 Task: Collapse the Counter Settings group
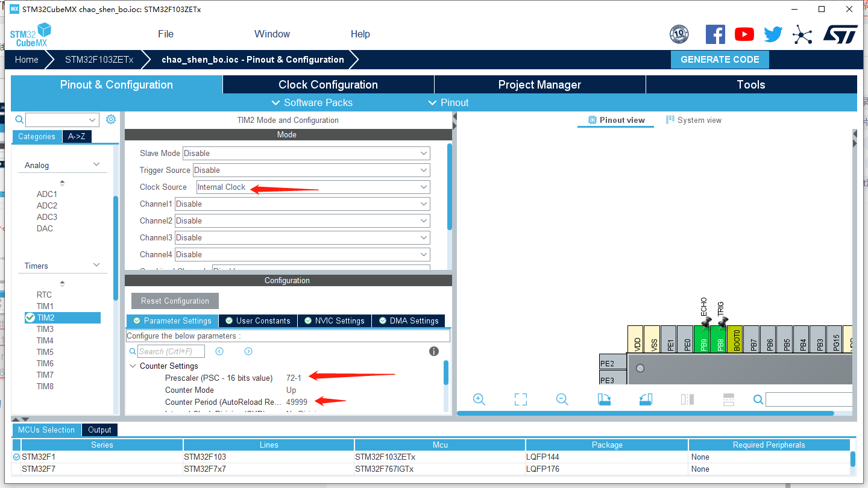(x=133, y=366)
